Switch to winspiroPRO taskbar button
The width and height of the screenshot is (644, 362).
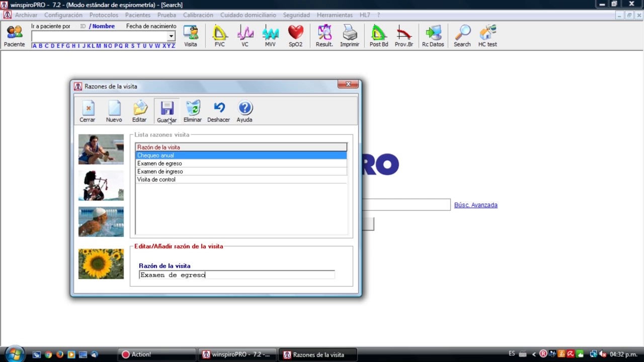coord(237,354)
